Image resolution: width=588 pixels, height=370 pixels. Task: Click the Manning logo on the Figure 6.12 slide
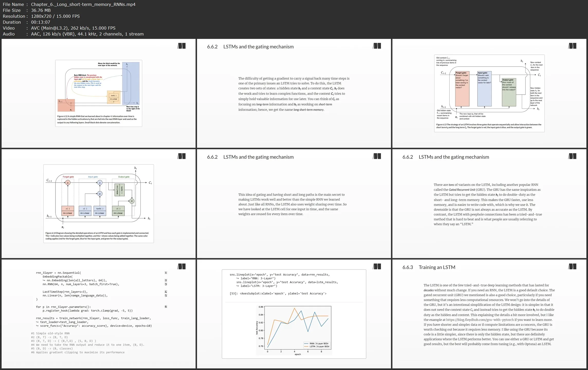pos(182,46)
